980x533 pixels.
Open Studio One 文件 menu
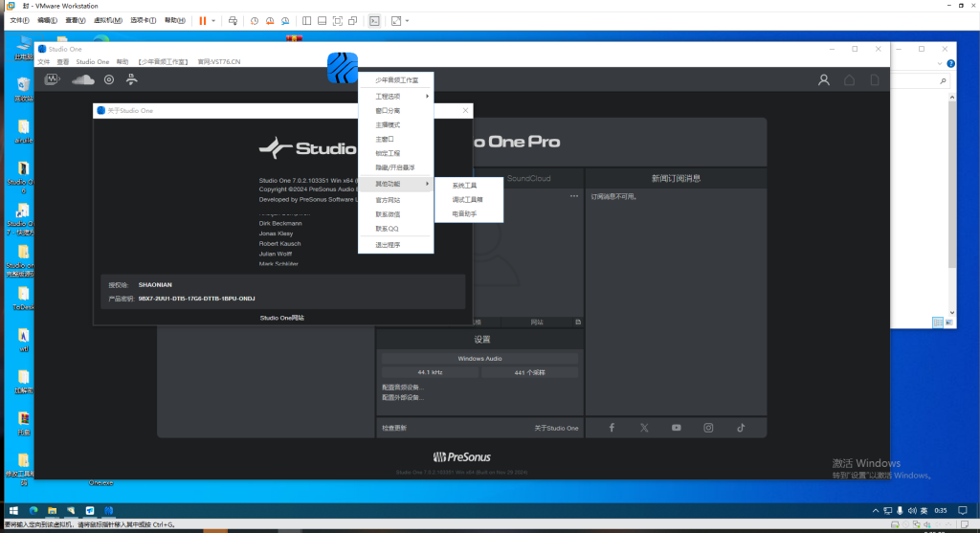pos(44,62)
